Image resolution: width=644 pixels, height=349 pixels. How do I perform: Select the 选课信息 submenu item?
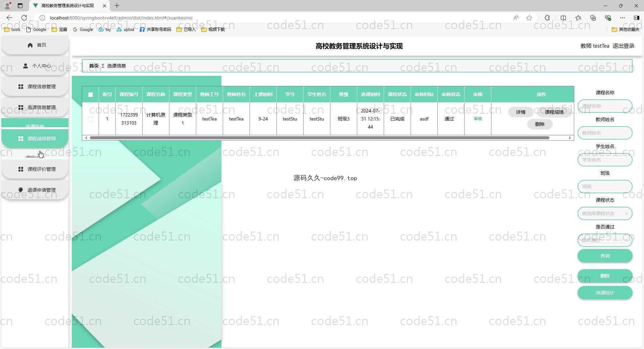(35, 123)
